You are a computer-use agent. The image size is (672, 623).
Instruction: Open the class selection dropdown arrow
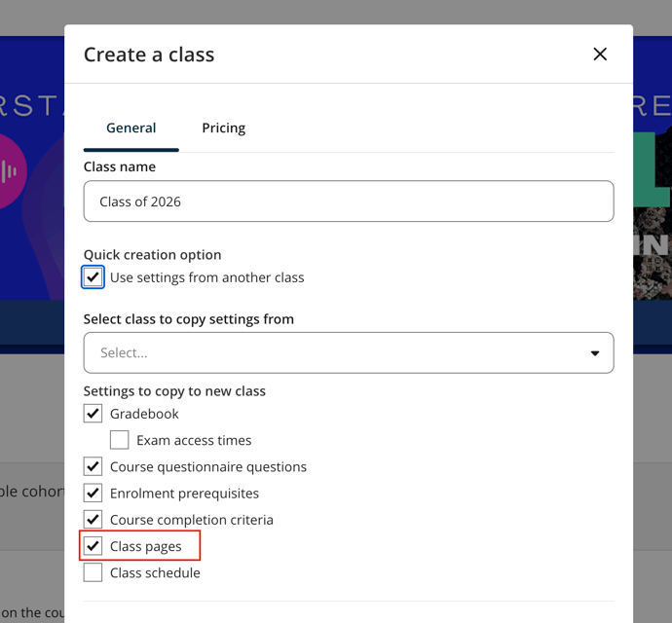tap(595, 353)
